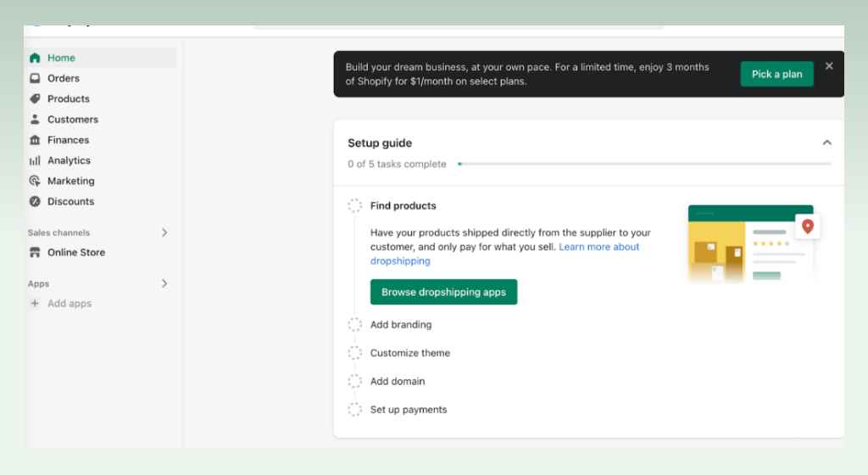Click the Home house icon in sidebar
Image resolution: width=868 pixels, height=475 pixels.
point(35,58)
